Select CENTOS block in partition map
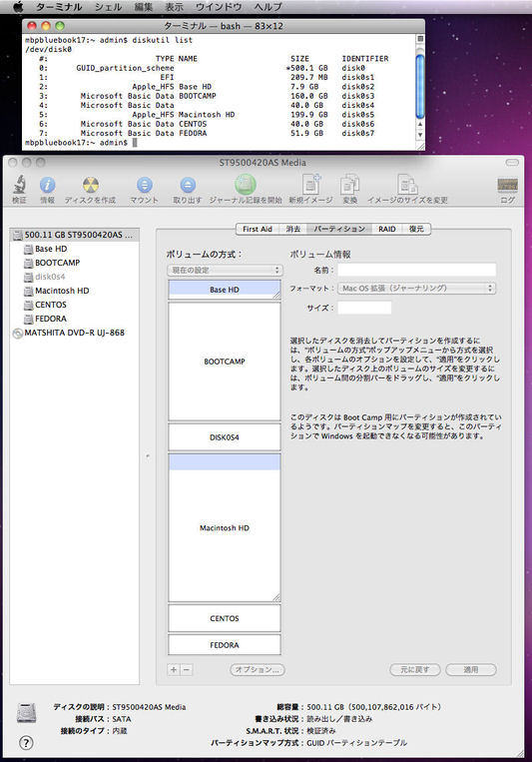 [x=225, y=618]
